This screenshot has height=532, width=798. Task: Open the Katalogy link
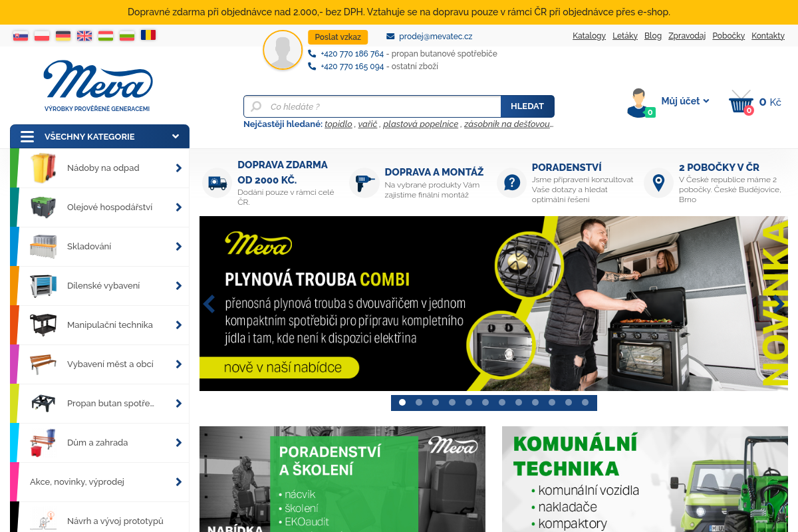click(x=589, y=36)
